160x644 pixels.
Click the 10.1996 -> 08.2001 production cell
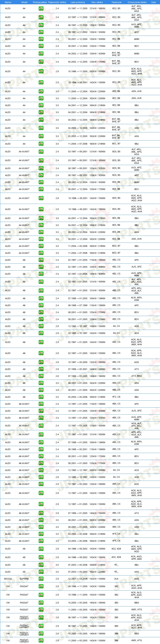(78, 82)
